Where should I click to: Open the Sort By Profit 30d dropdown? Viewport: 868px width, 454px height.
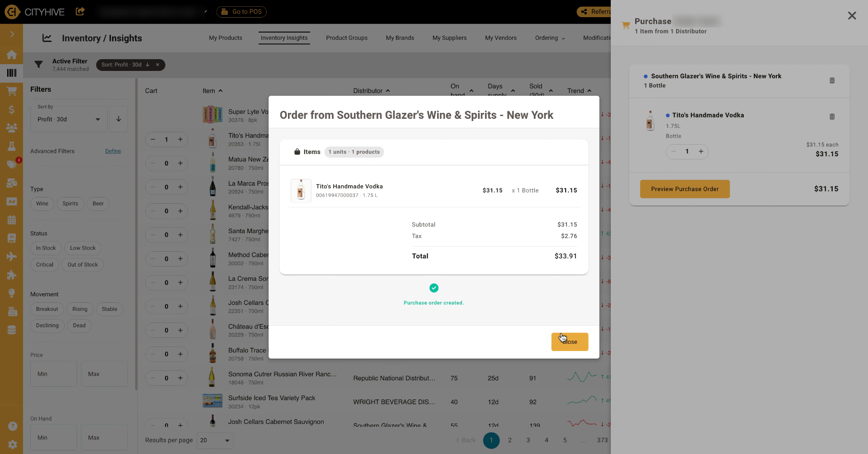point(69,119)
